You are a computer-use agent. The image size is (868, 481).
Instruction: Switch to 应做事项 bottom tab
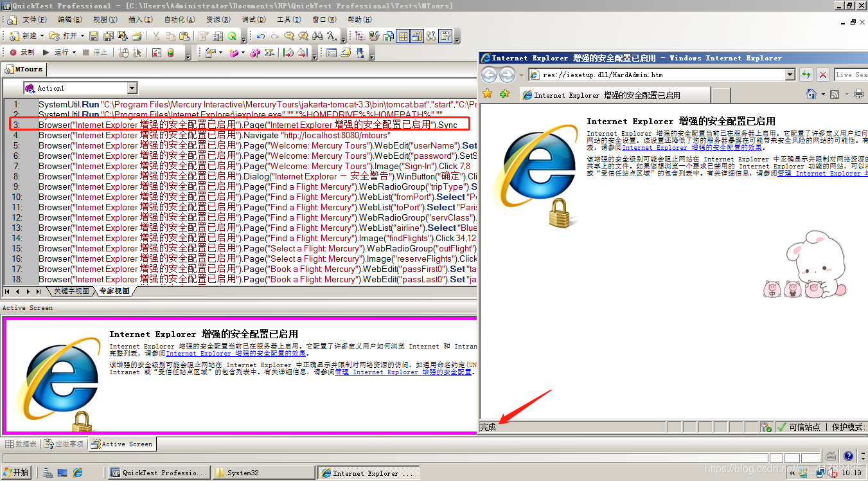(64, 444)
